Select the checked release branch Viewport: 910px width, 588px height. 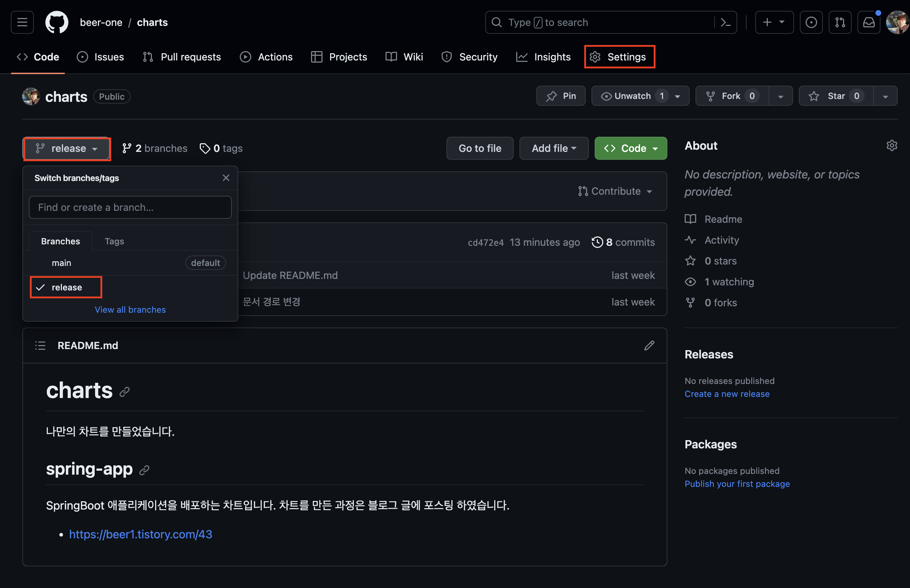pos(67,287)
